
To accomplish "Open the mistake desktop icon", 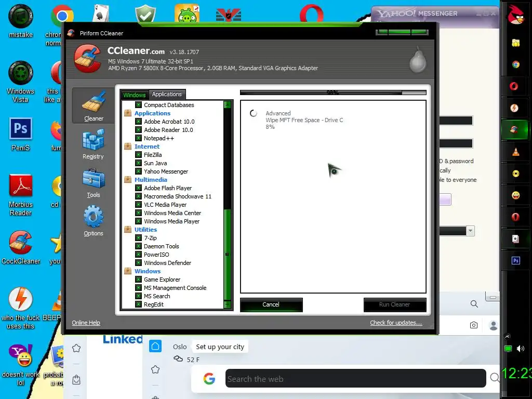I will (21, 21).
